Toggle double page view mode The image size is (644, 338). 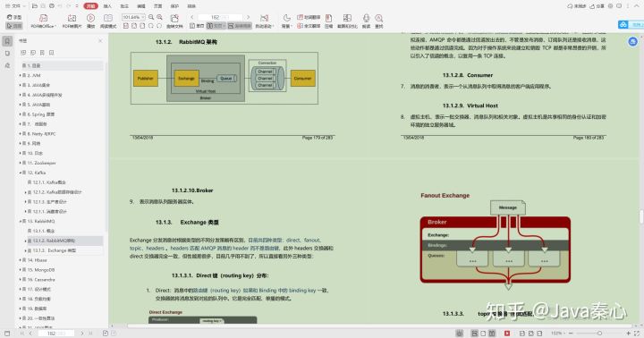(x=216, y=26)
